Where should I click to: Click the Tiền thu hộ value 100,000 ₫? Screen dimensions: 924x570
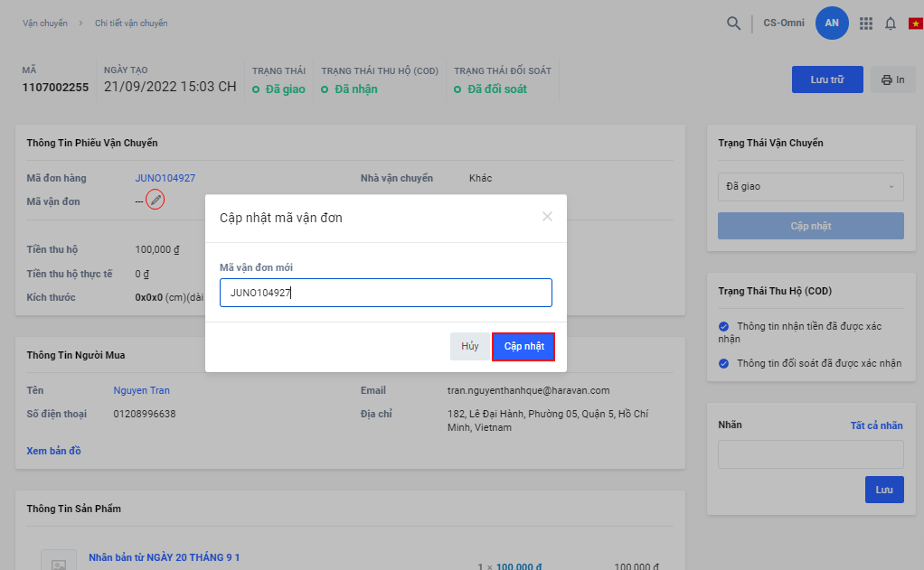pos(157,249)
